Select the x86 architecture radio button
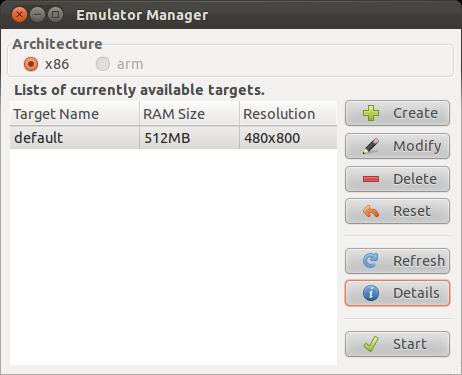This screenshot has height=375, width=462. tap(31, 64)
